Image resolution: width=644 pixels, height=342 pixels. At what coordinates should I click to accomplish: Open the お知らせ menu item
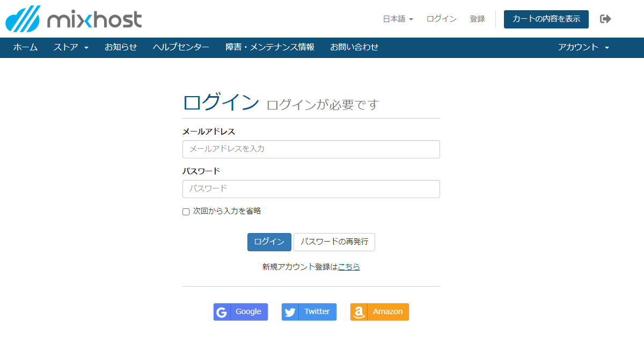[121, 47]
